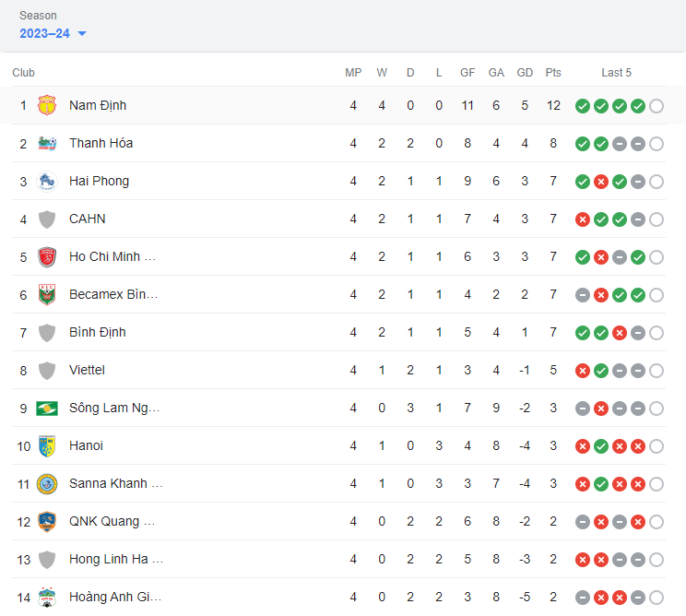This screenshot has height=616, width=686.
Task: Open the Viettel team link
Action: [x=87, y=371]
